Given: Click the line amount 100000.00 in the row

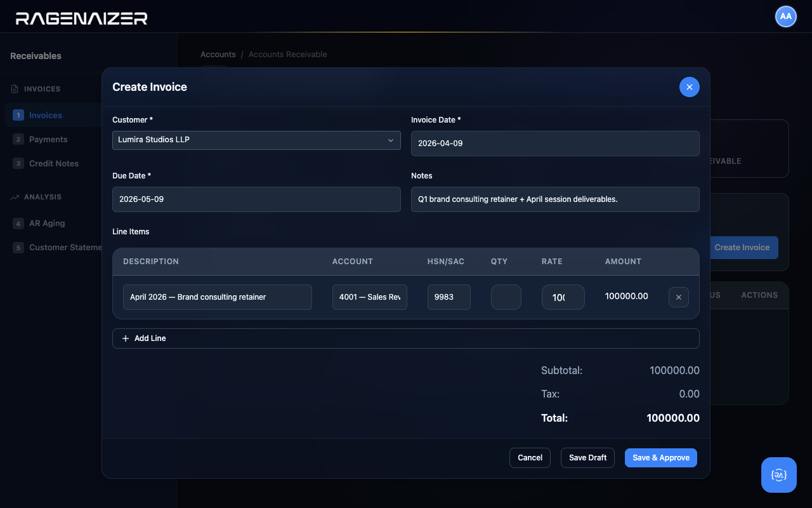Looking at the screenshot, I should (x=627, y=297).
